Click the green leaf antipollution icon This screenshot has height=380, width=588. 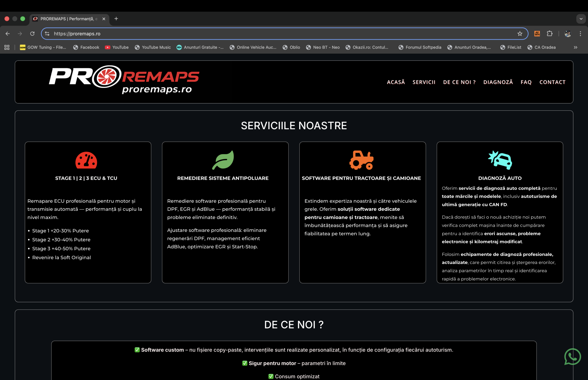[x=223, y=160]
